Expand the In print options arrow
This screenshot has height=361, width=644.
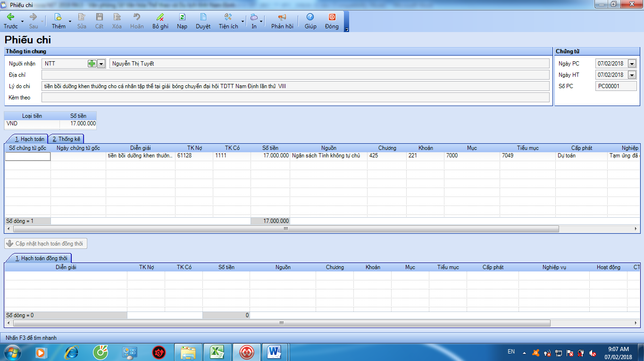[x=261, y=22]
